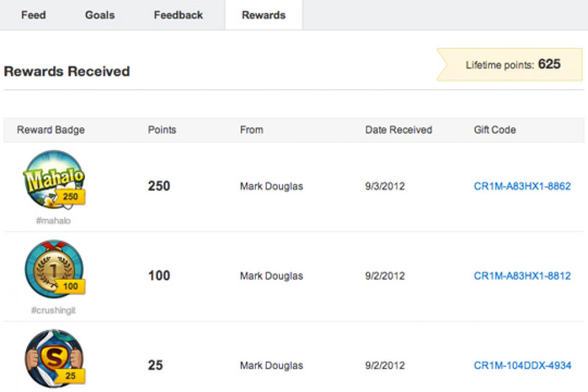Click the Gift Code column header
The image size is (588, 392).
[x=495, y=130]
